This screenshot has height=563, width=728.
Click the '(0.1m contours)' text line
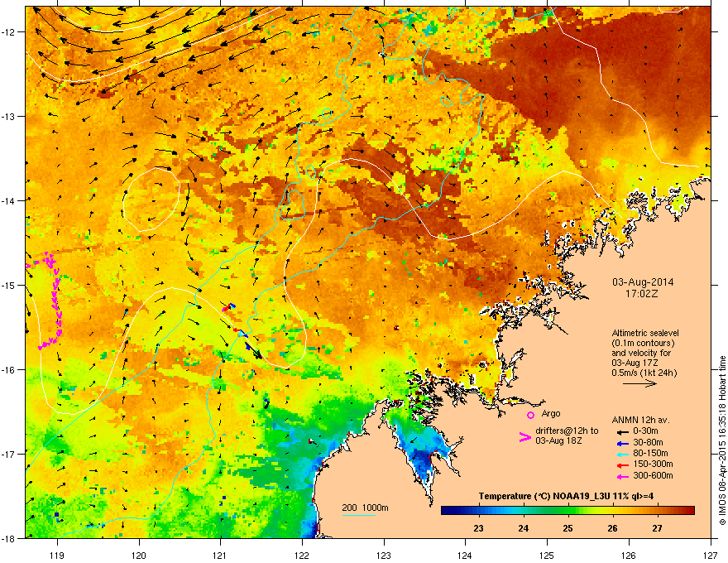coord(643,344)
